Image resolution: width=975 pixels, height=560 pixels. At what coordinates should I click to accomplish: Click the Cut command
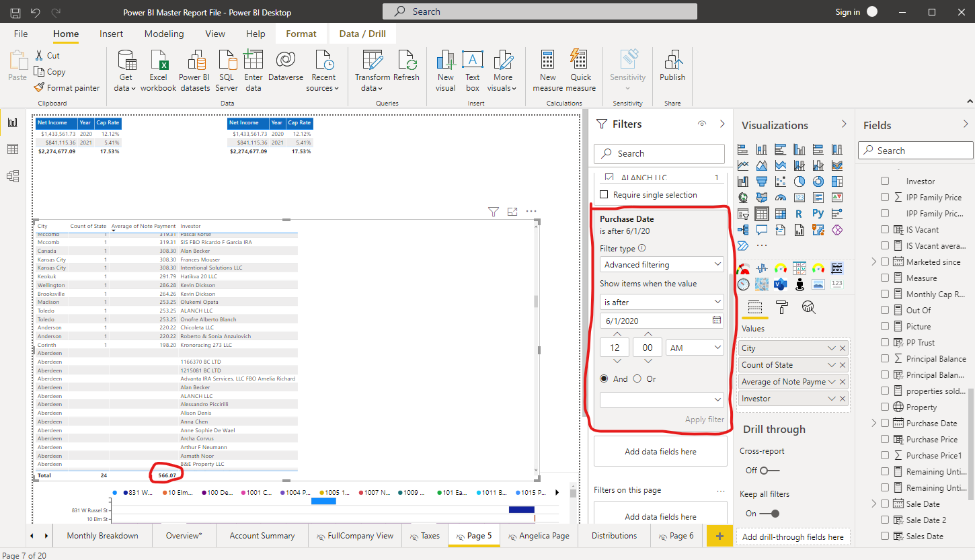click(x=46, y=55)
